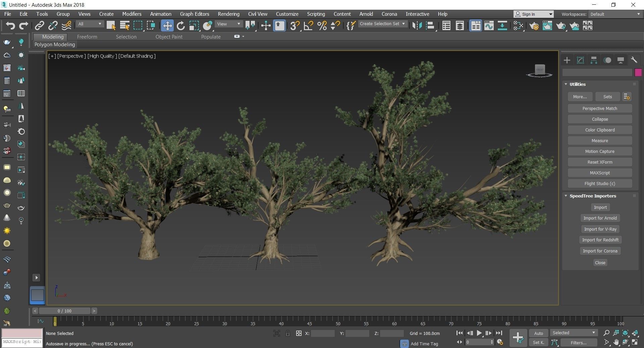Open the Hierarchy command panel tab
644x348 pixels.
click(594, 60)
